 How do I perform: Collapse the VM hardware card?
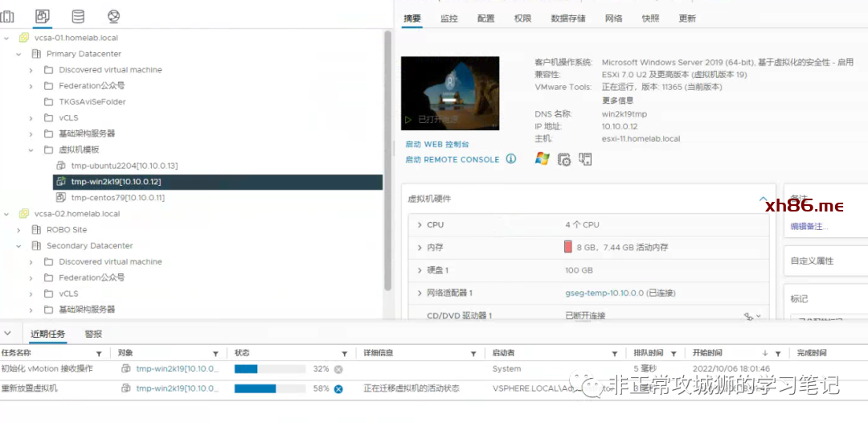click(x=763, y=199)
